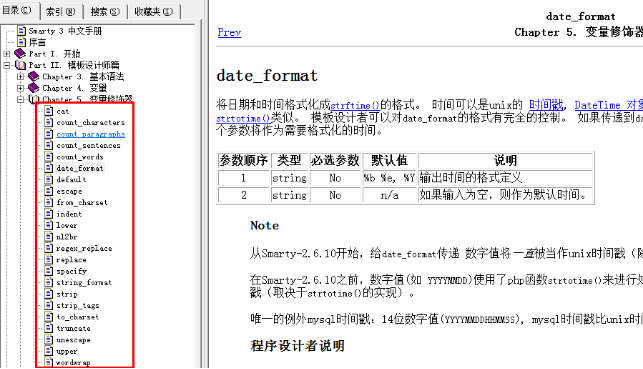Viewport: 643px width, 369px height.
Task: Select the date_format entry in tree
Action: click(80, 168)
